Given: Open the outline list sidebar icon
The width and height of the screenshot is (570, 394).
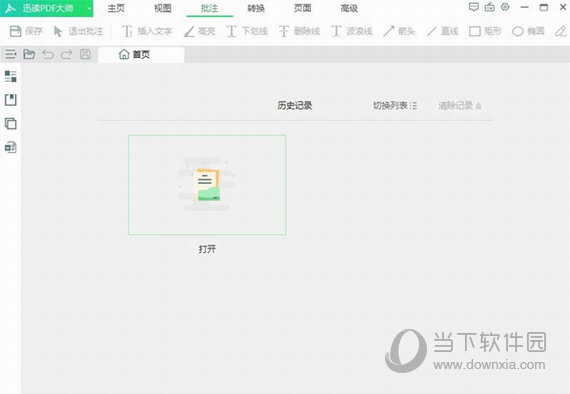Looking at the screenshot, I should 11,76.
